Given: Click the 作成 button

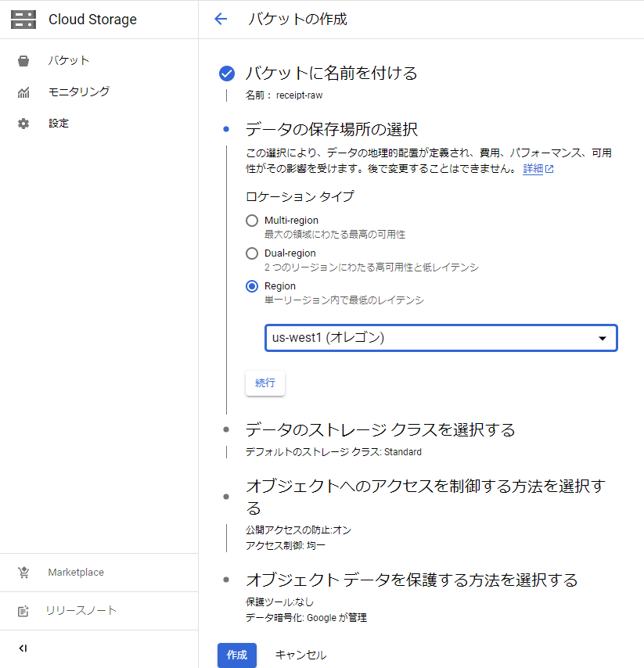Looking at the screenshot, I should tap(237, 655).
